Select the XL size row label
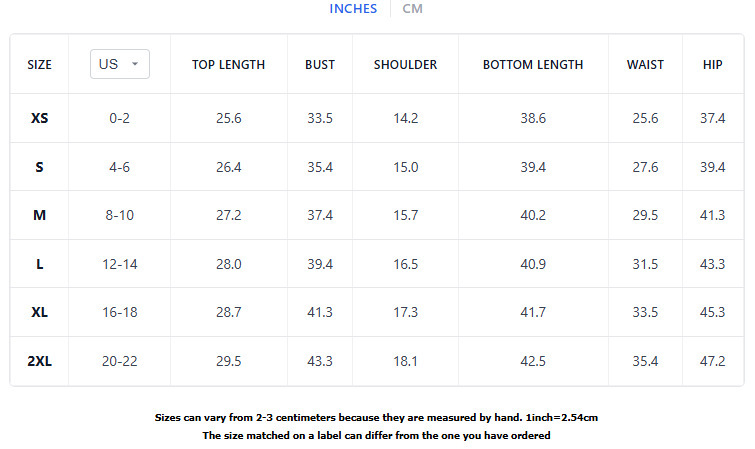755x449 pixels. (x=40, y=312)
